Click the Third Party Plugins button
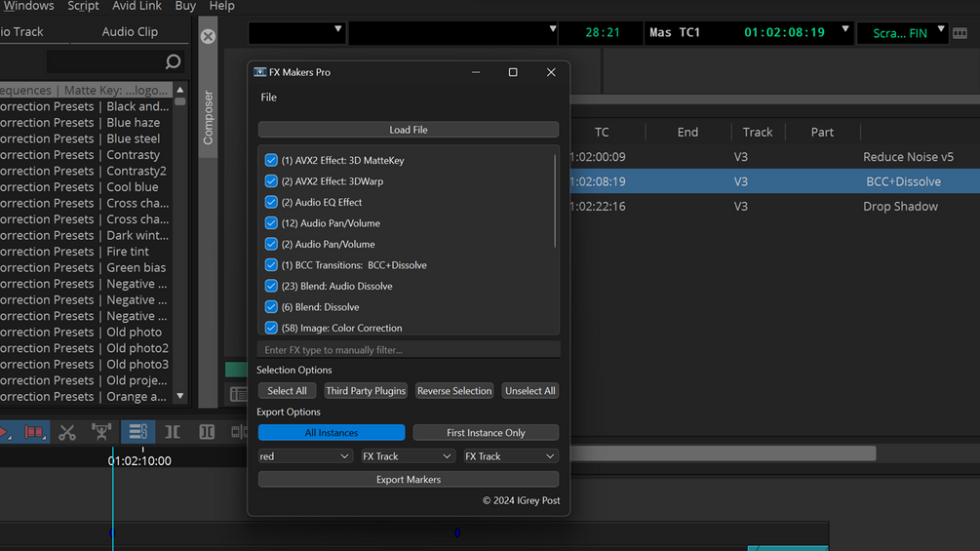980x551 pixels. (x=366, y=391)
